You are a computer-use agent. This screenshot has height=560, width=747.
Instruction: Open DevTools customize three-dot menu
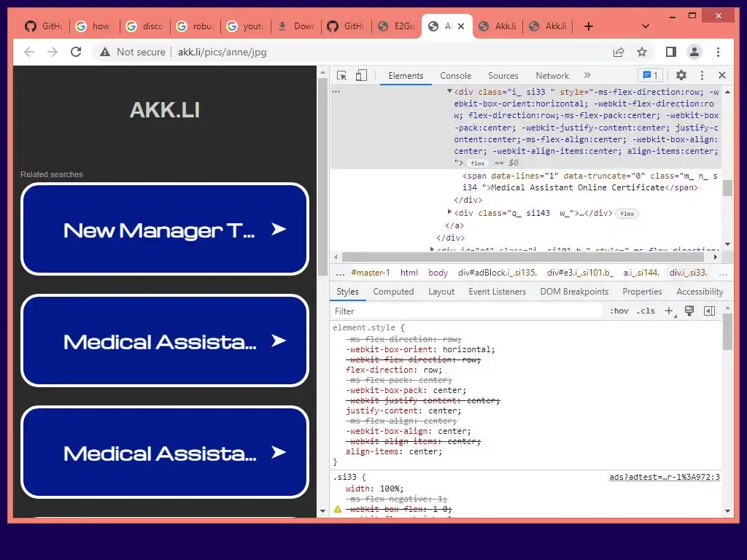click(x=702, y=75)
